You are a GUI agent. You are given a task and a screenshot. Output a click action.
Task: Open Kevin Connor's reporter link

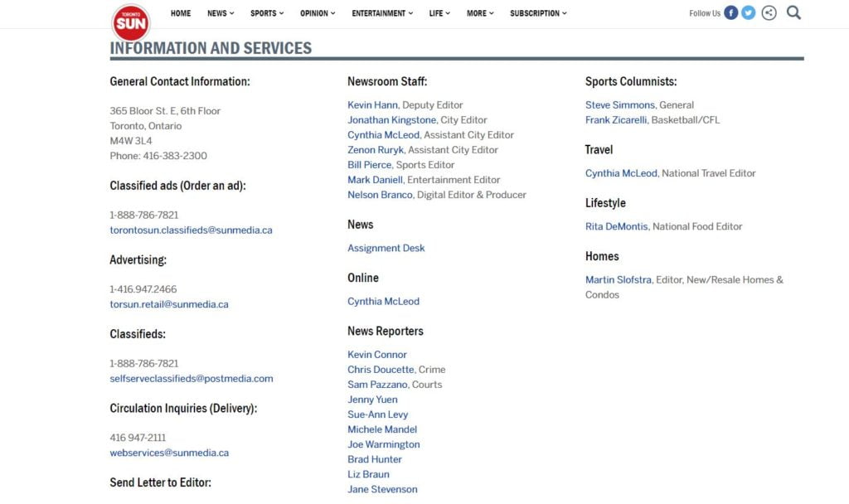pyautogui.click(x=377, y=355)
